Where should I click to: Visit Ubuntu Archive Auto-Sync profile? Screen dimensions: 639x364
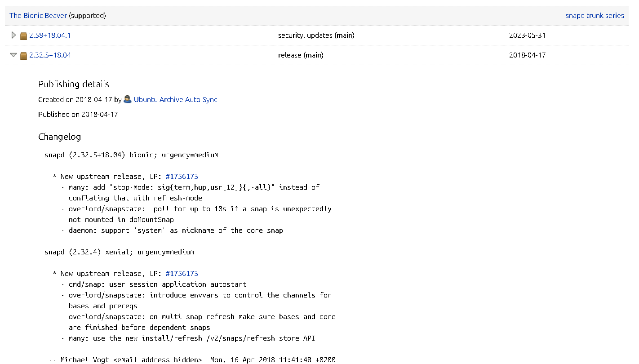pyautogui.click(x=176, y=99)
